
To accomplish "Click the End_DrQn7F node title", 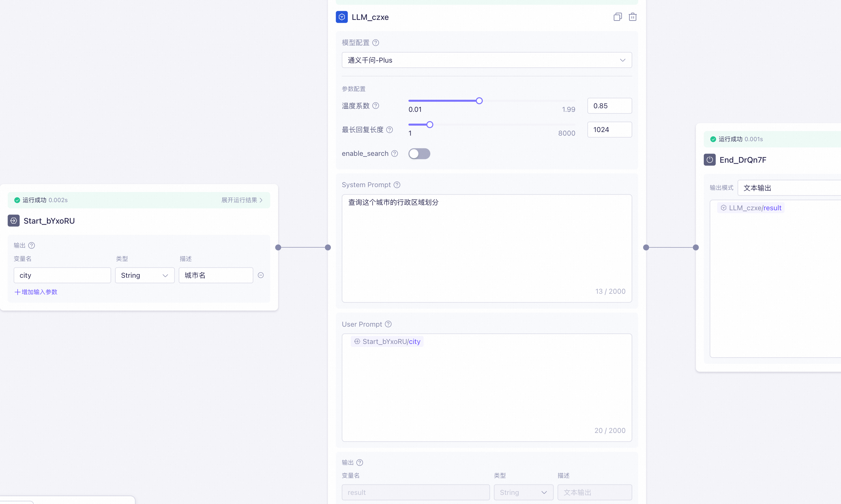I will 743,160.
